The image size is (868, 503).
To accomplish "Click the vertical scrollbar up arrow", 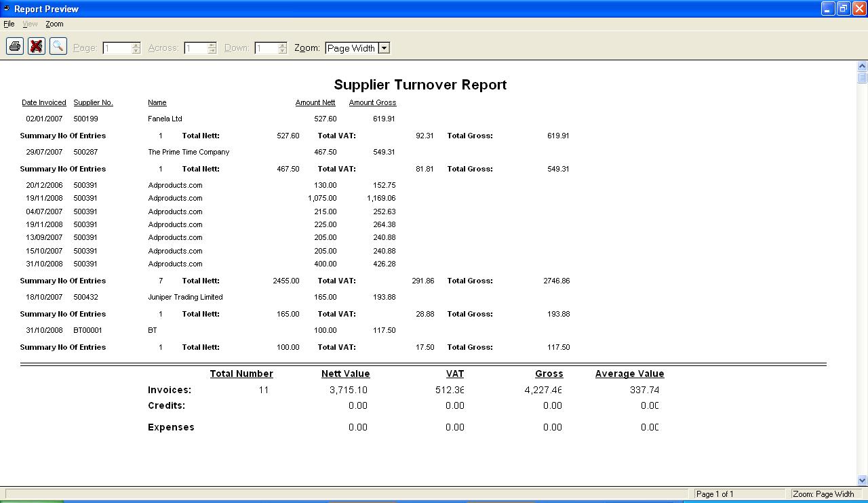I will [863, 66].
